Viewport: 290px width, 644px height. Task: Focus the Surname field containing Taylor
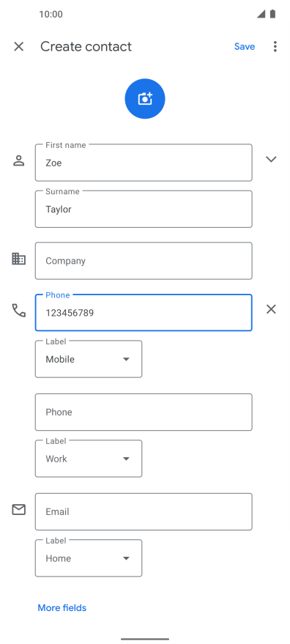[x=144, y=209]
